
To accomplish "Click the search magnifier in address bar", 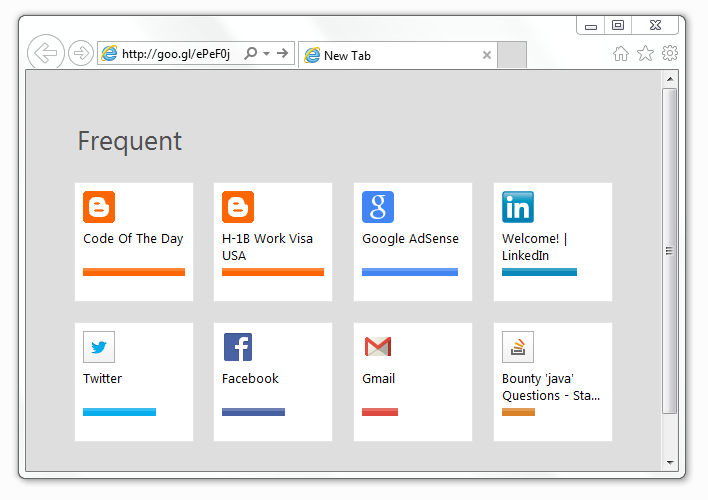I will pyautogui.click(x=251, y=53).
